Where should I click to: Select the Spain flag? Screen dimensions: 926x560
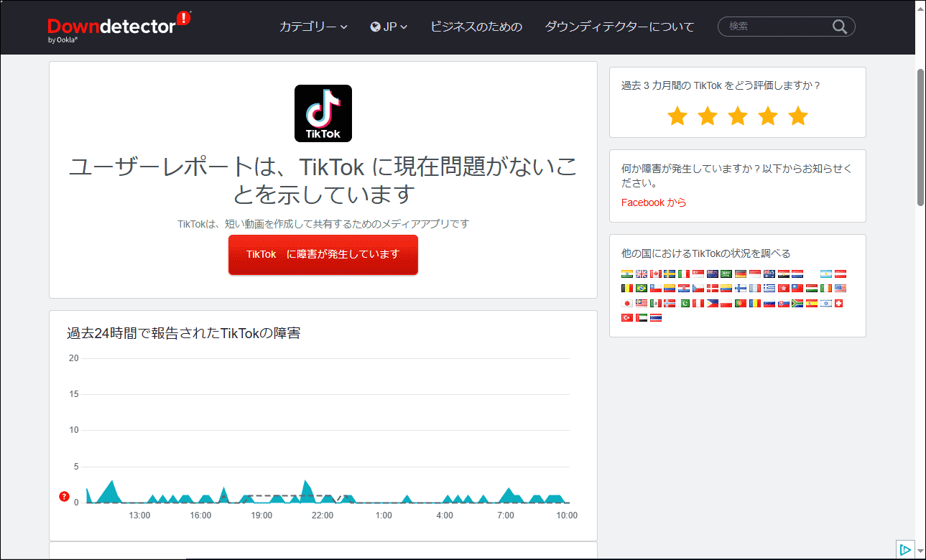(812, 303)
